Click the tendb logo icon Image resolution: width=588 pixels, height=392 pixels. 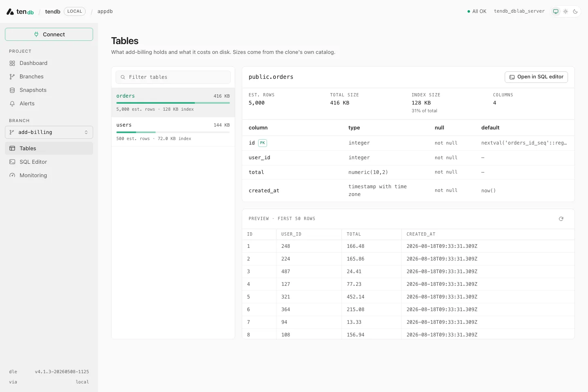10,11
